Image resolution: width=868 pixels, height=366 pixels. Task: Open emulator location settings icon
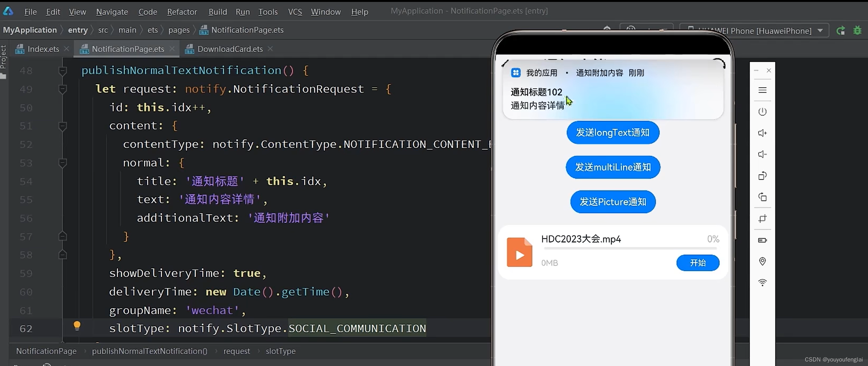[x=762, y=262]
